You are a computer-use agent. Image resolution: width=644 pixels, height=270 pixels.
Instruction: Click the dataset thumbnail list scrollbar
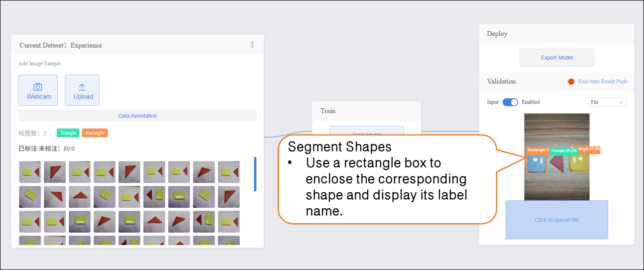point(255,174)
